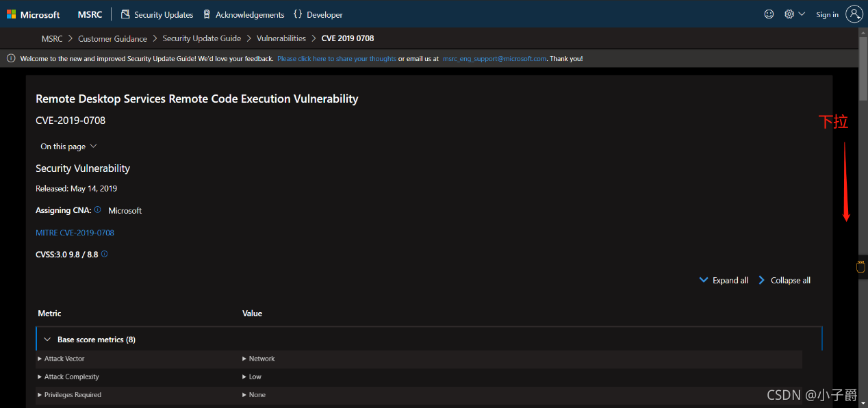868x408 pixels.
Task: Open the settings gear menu
Action: 794,14
